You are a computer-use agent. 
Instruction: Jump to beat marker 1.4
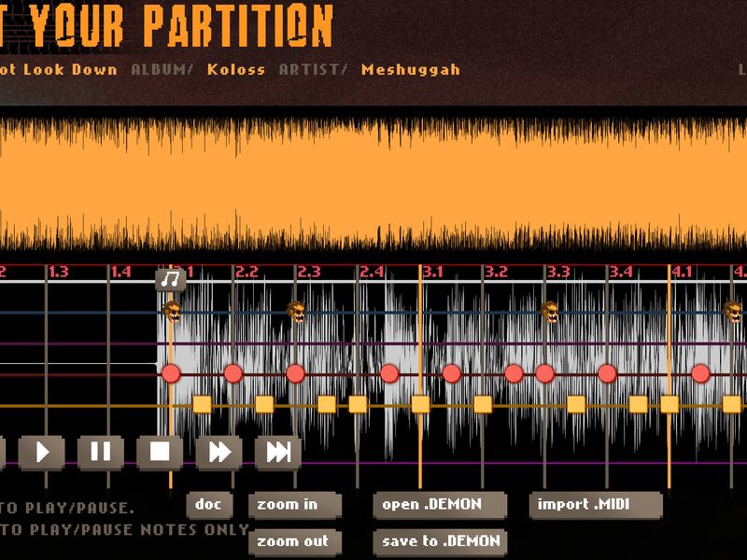tap(121, 272)
